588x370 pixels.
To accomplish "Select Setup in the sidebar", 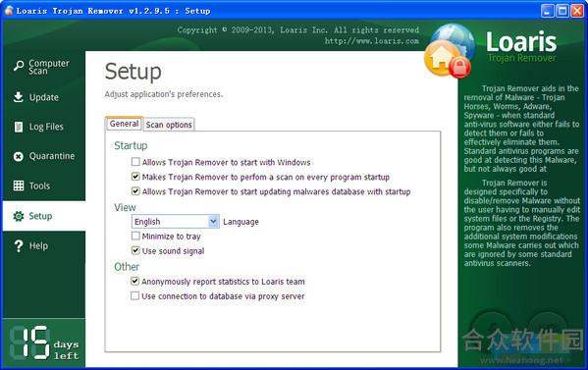I will [44, 216].
